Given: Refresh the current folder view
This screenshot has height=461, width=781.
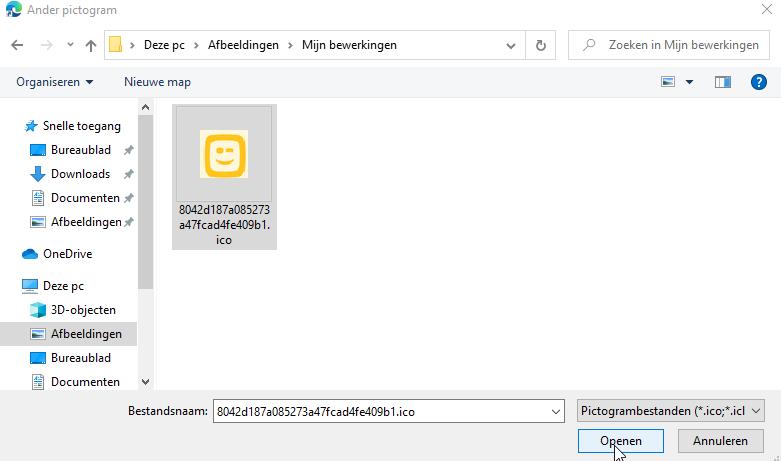Looking at the screenshot, I should pyautogui.click(x=541, y=45).
